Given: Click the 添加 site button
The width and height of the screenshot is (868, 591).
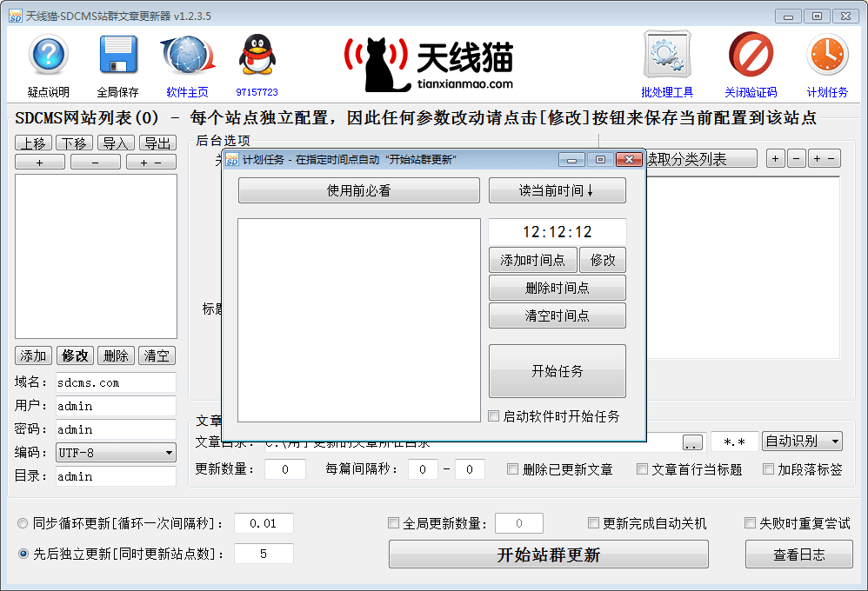Looking at the screenshot, I should tap(33, 355).
